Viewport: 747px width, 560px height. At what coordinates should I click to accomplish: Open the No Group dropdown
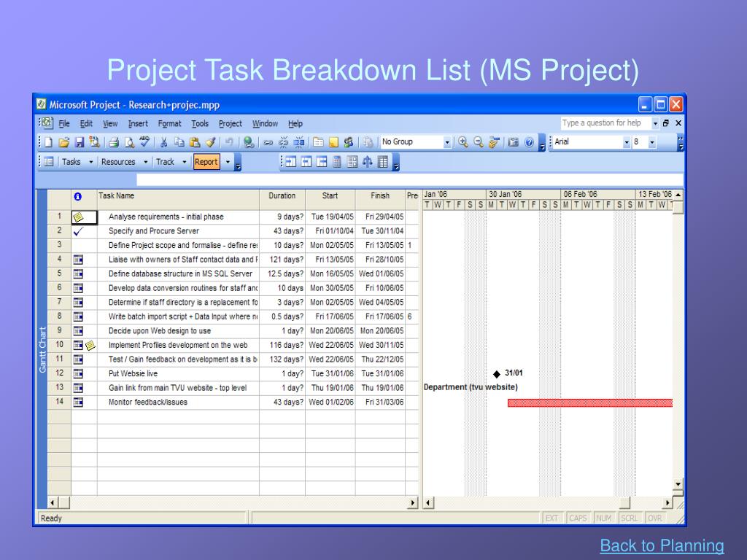[447, 142]
